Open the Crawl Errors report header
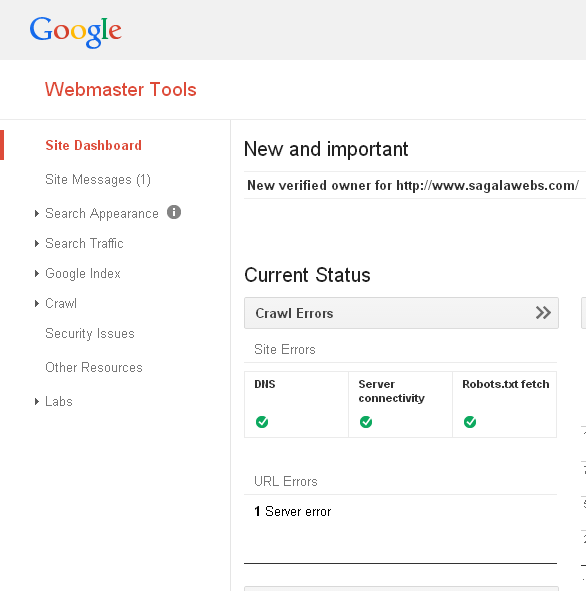 [x=401, y=313]
